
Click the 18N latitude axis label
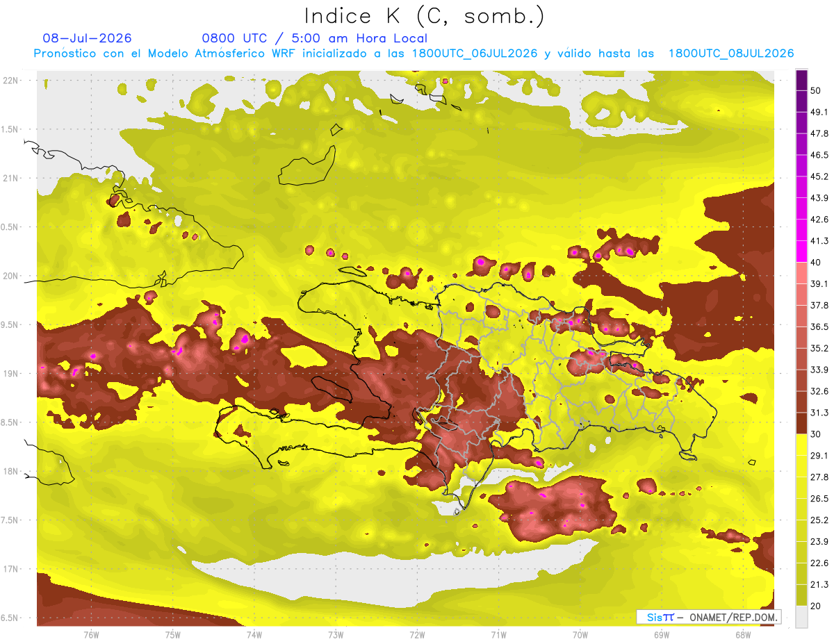click(12, 472)
